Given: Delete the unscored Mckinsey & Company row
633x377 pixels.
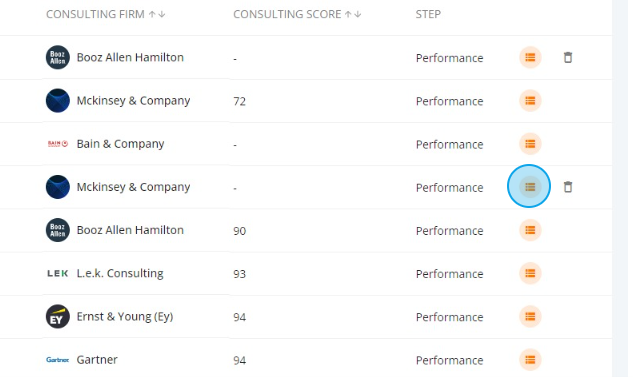Looking at the screenshot, I should (x=568, y=187).
